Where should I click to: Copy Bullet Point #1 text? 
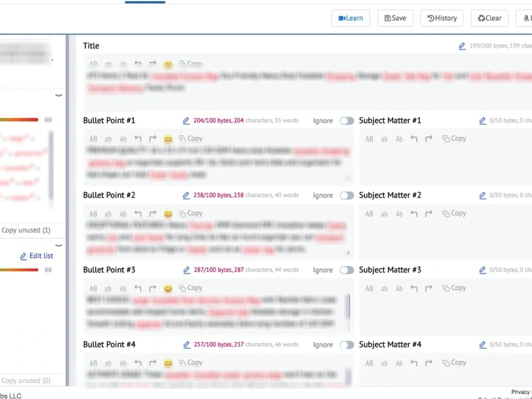coord(190,138)
